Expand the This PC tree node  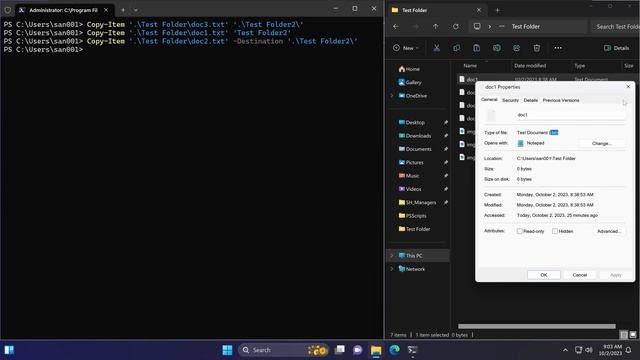tap(392, 256)
